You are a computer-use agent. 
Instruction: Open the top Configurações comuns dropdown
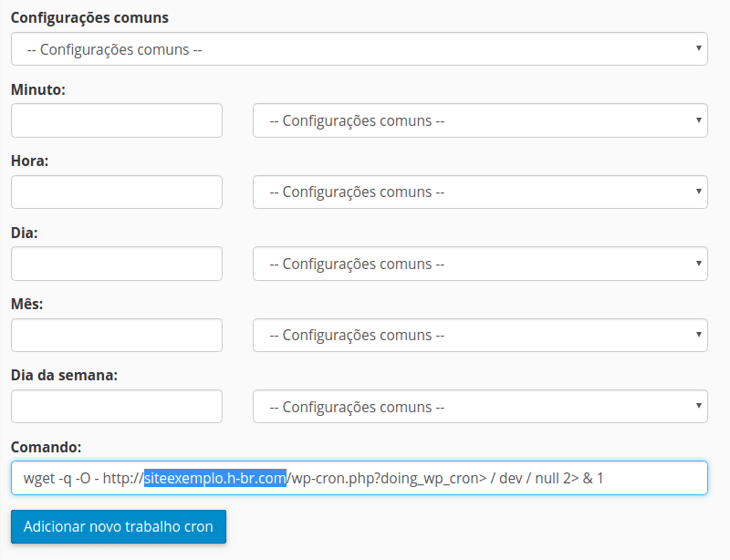coord(360,49)
